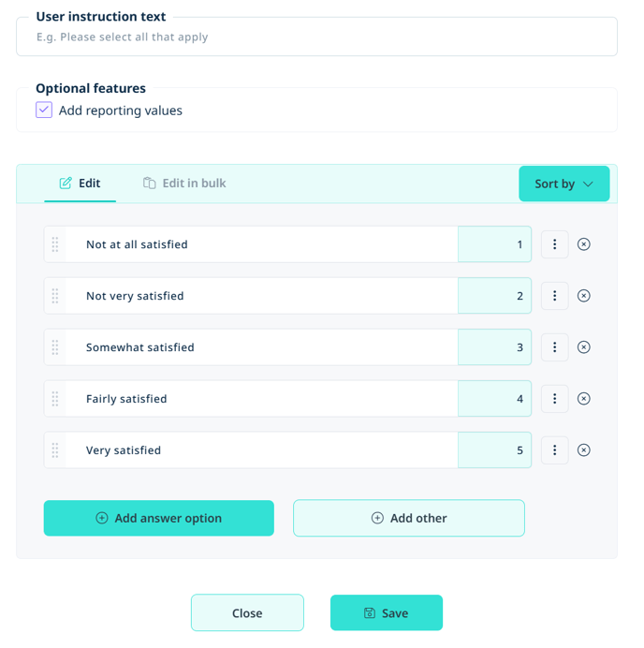
Task: Click drag handle beside 'Very satisfied'
Action: (x=55, y=450)
